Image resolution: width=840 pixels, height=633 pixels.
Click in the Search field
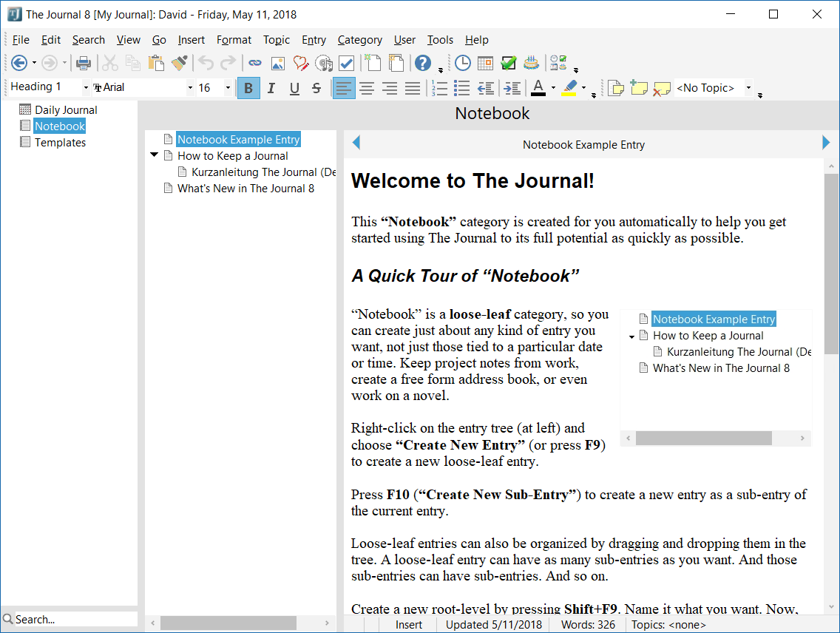click(75, 619)
